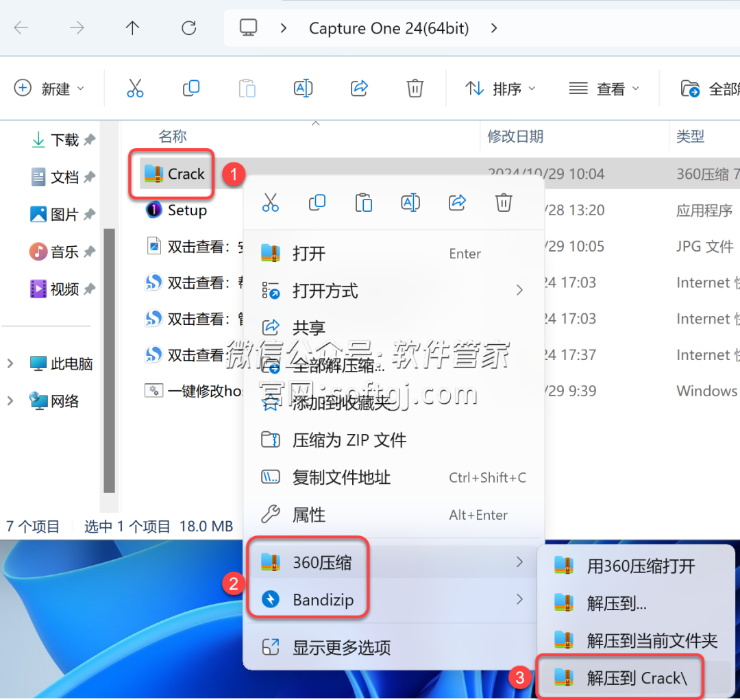
Task: Expand chevron after Capture One 24(64bit) path
Action: (x=494, y=28)
